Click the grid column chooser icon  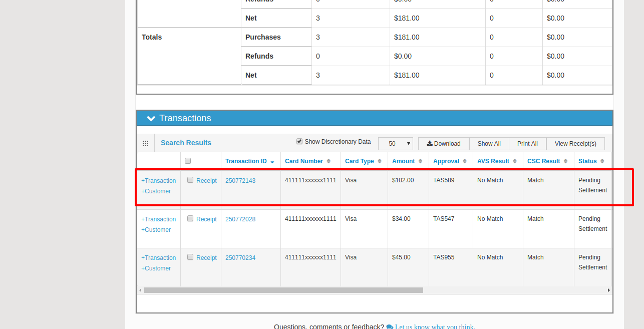(145, 143)
